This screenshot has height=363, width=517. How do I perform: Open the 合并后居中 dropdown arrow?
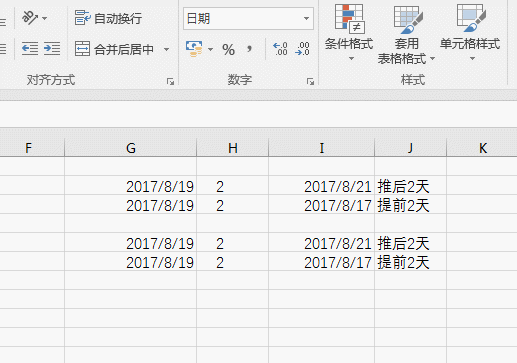coord(166,49)
